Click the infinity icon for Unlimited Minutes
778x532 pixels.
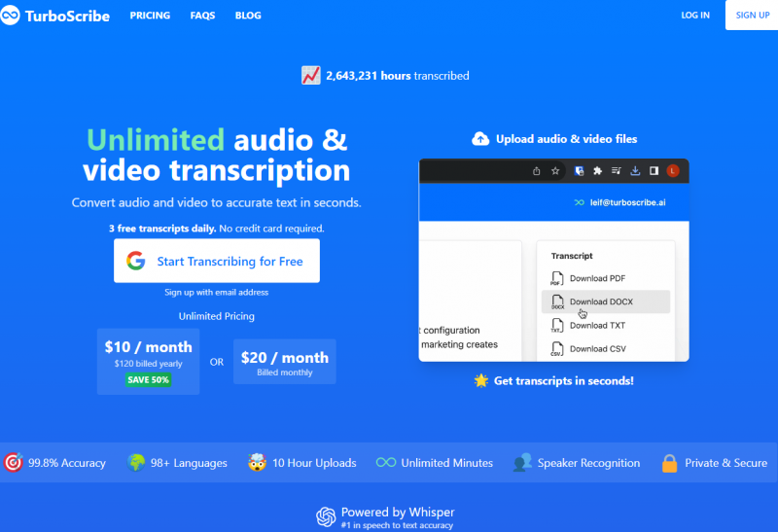[x=386, y=463]
